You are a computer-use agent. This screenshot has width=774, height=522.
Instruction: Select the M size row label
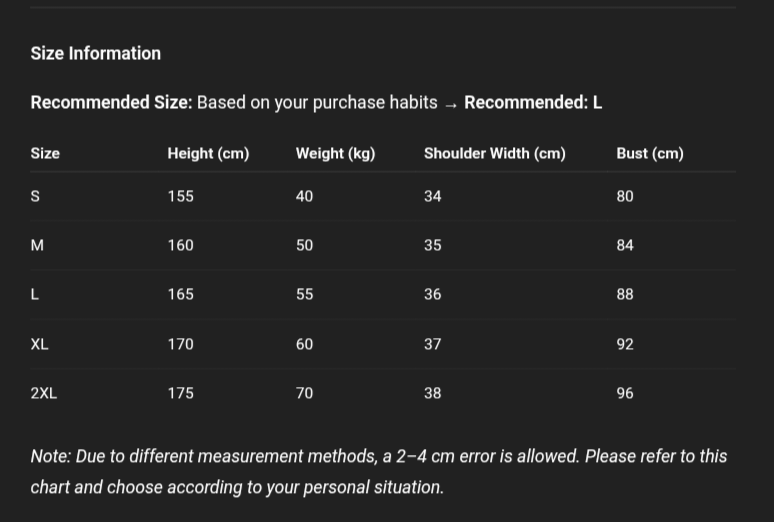pyautogui.click(x=37, y=246)
